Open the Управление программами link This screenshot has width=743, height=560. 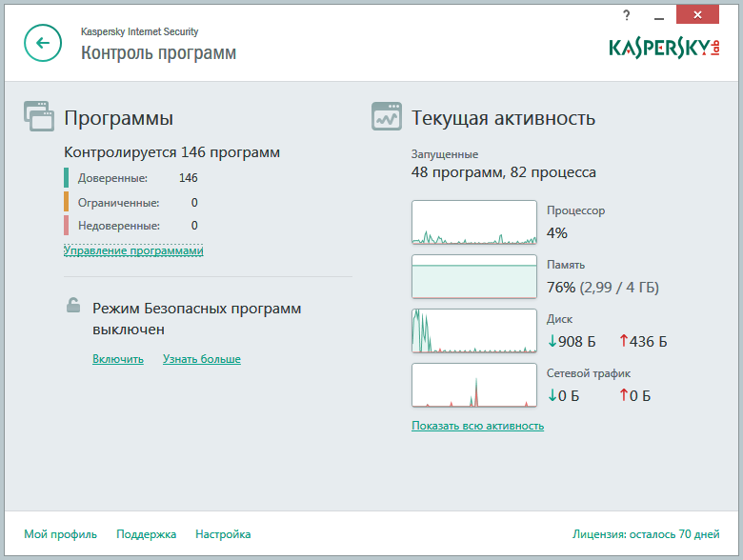tap(133, 250)
